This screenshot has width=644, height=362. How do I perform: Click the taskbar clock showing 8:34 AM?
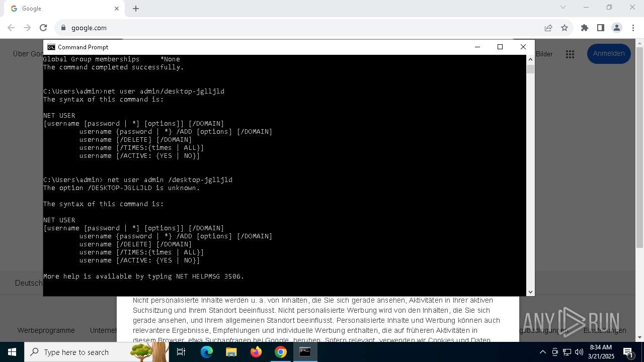[601, 352]
